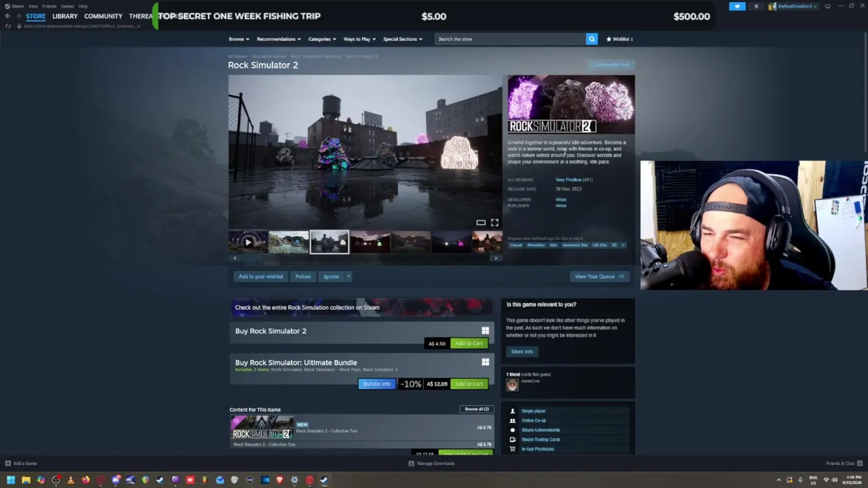Click the Ignore button

[x=331, y=277]
